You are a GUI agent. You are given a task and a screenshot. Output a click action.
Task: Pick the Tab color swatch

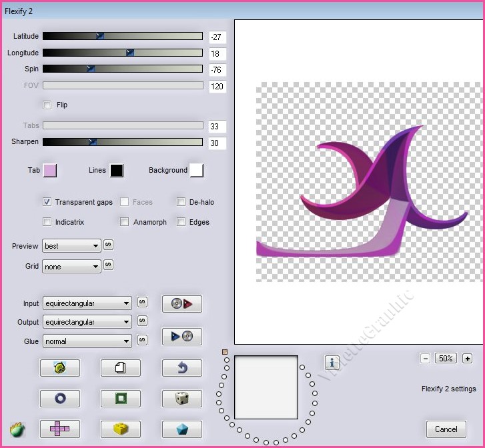[50, 171]
